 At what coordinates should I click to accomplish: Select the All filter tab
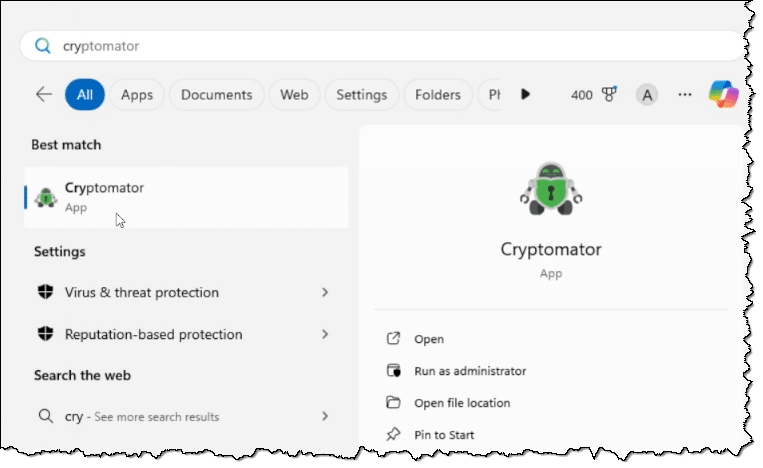click(85, 95)
